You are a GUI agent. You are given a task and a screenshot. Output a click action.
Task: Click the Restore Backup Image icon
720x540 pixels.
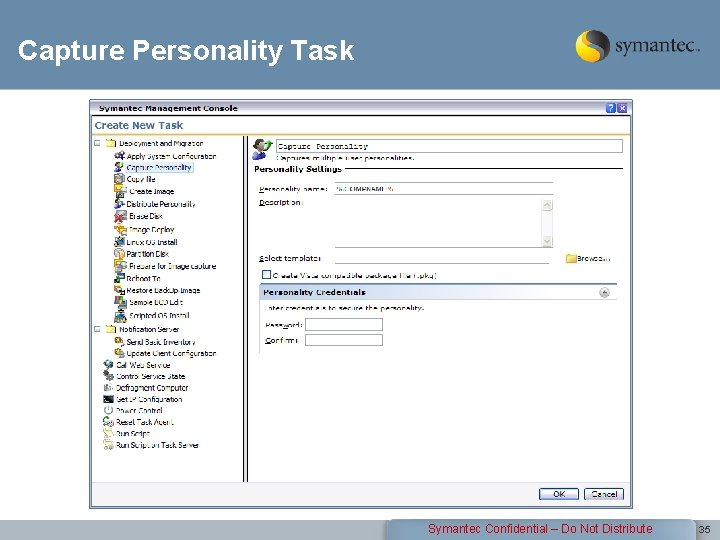point(119,290)
